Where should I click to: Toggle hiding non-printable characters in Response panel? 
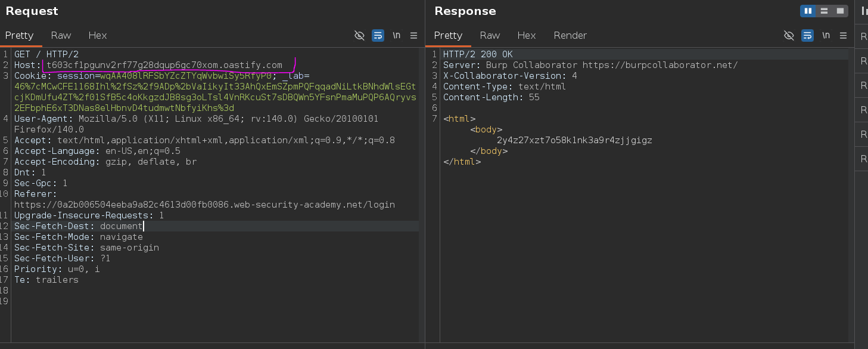[x=789, y=36]
